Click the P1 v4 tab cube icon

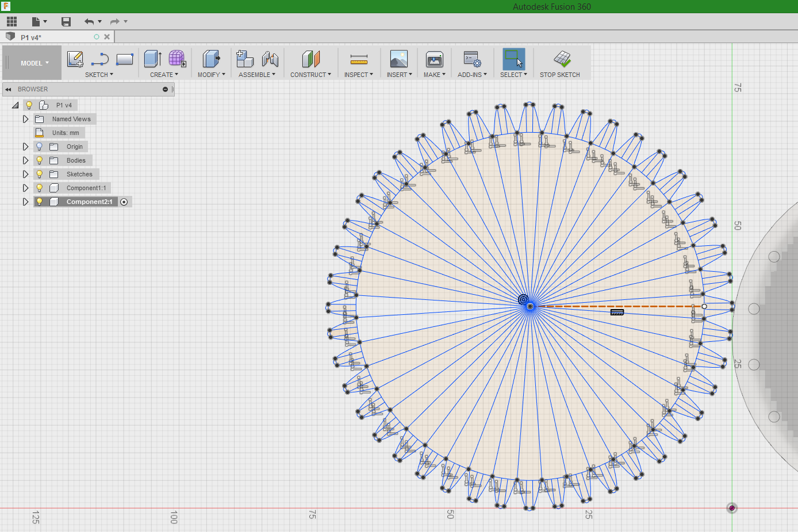(x=10, y=37)
